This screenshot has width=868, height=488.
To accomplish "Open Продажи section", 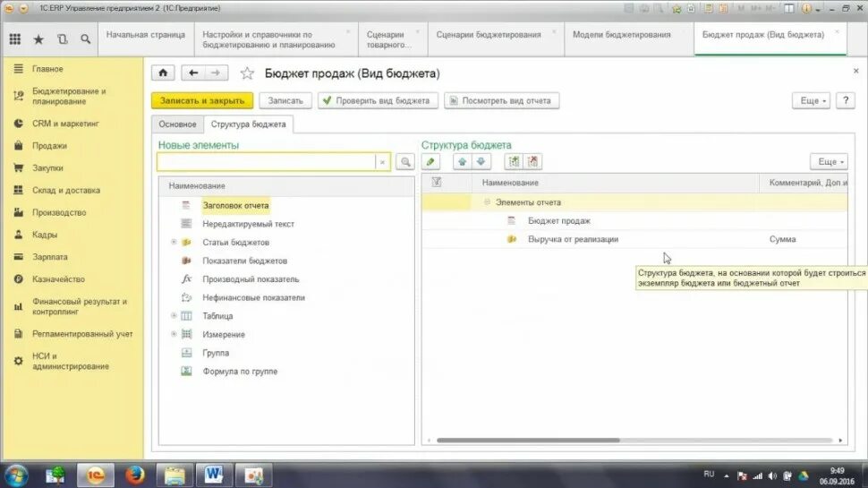I will tap(49, 146).
